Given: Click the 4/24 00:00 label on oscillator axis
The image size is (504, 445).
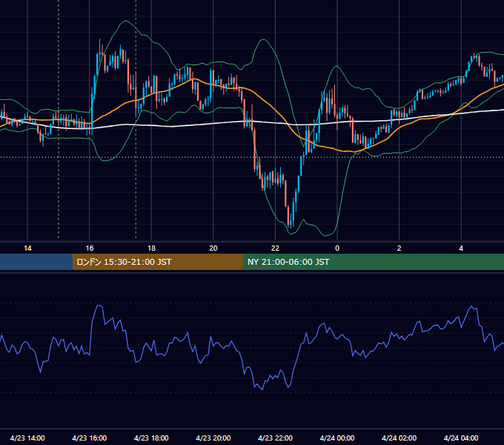Looking at the screenshot, I should [337, 438].
